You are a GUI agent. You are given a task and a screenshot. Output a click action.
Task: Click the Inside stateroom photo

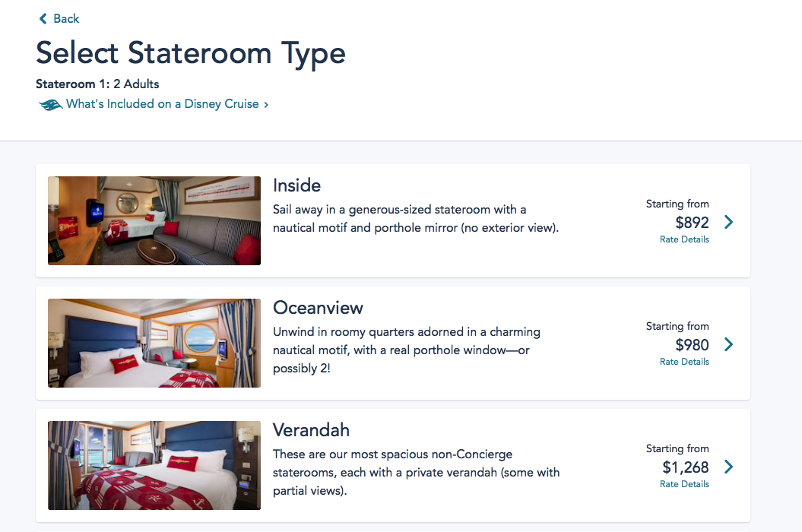click(154, 220)
